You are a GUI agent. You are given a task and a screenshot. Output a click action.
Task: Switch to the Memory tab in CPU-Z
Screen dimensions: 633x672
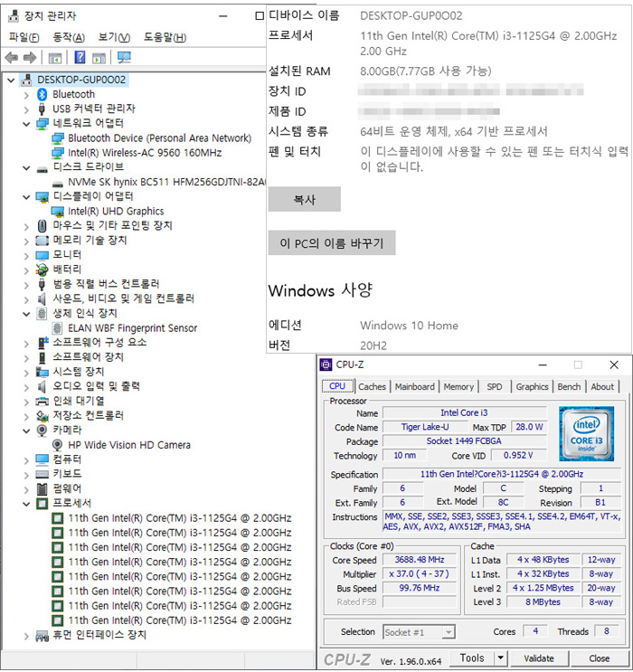458,387
